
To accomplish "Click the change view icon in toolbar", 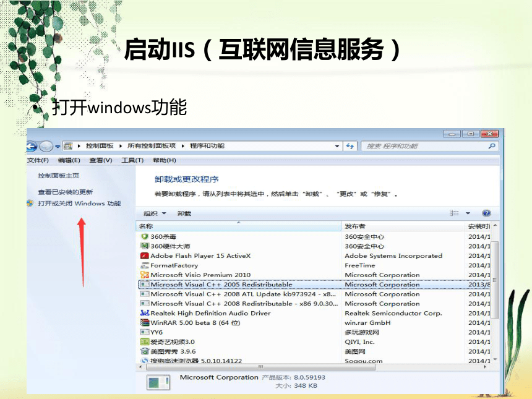I will pos(454,213).
